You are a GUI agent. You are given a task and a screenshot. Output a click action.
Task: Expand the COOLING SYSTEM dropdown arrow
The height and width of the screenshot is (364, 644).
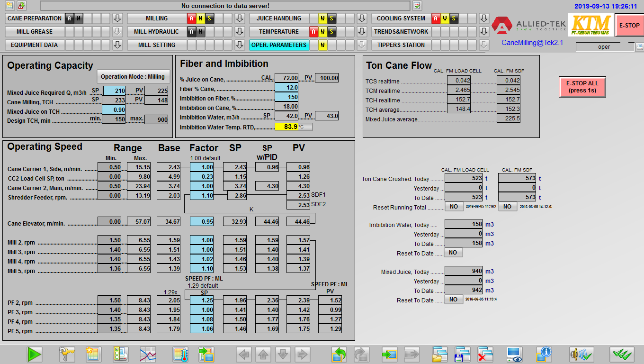483,18
